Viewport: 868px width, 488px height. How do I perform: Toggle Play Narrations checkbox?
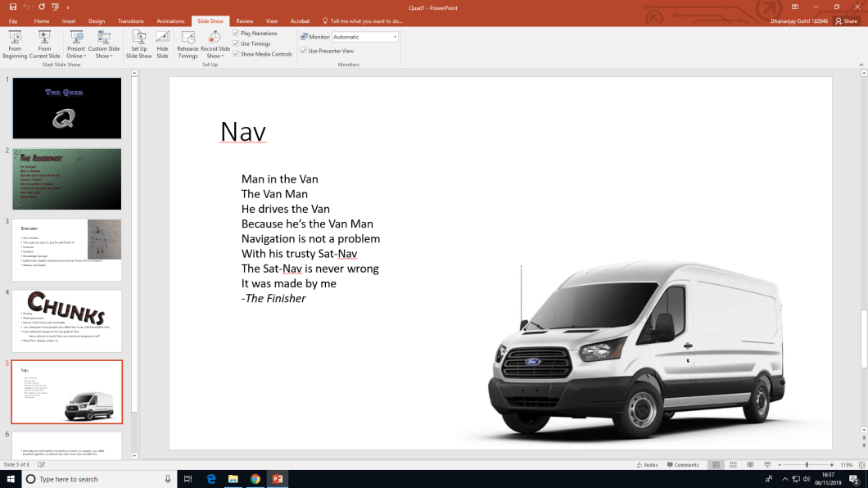pos(236,34)
